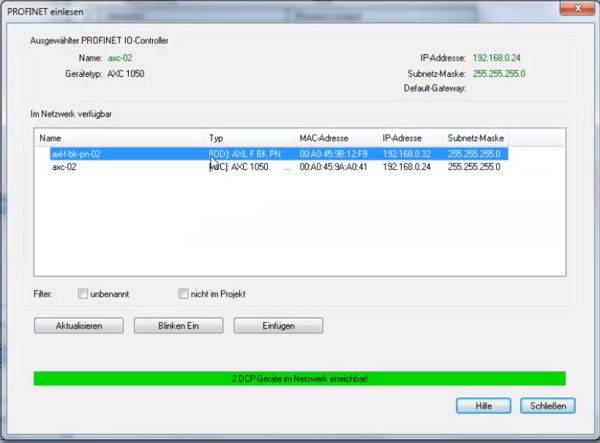The image size is (600, 443).
Task: Toggle the 'nicht im Projekt' filter checkbox
Action: [x=183, y=294]
